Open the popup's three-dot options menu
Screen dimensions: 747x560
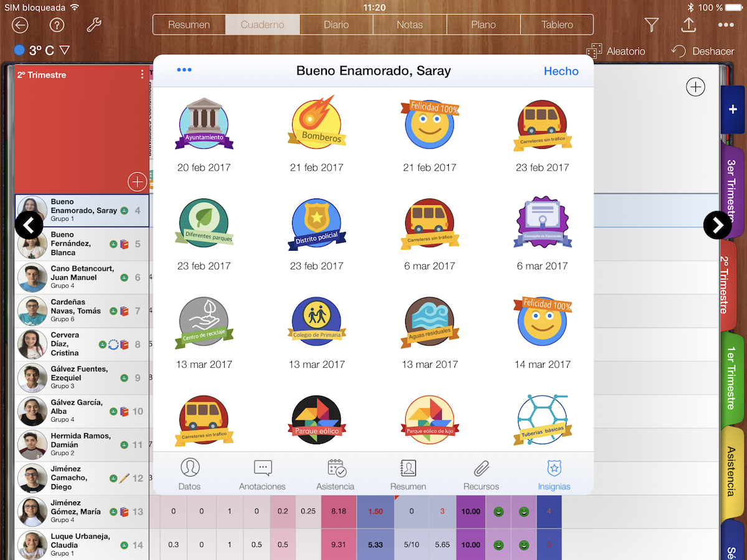point(184,70)
